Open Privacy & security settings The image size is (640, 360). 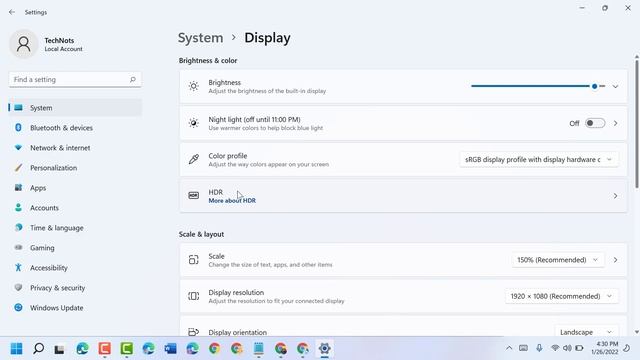[x=76, y=288]
